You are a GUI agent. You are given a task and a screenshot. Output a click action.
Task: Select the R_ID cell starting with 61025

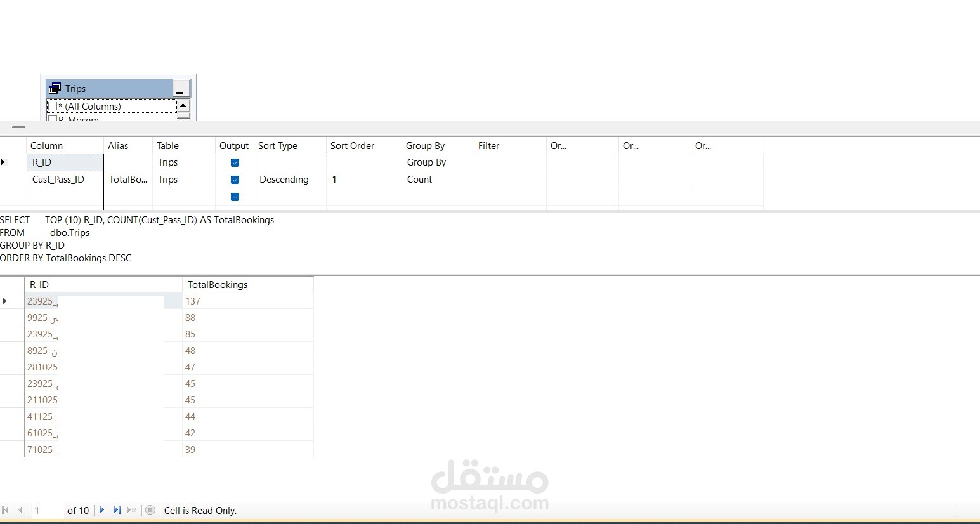point(103,433)
